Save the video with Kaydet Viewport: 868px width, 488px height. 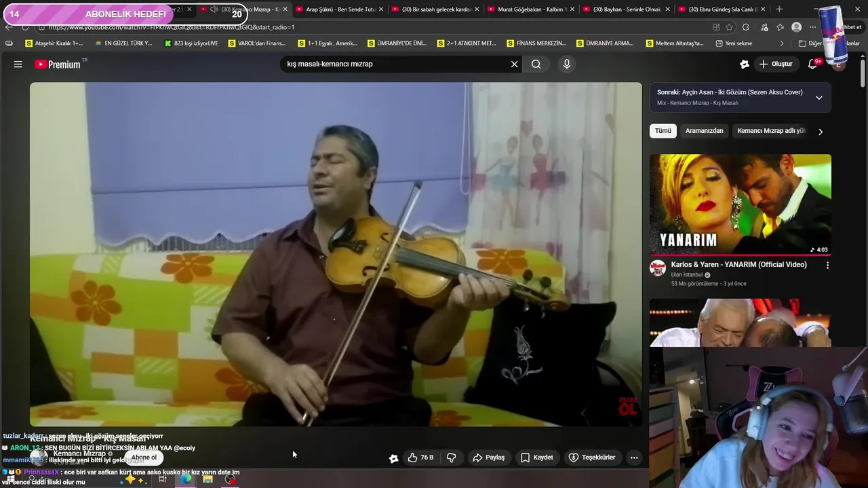pos(536,457)
